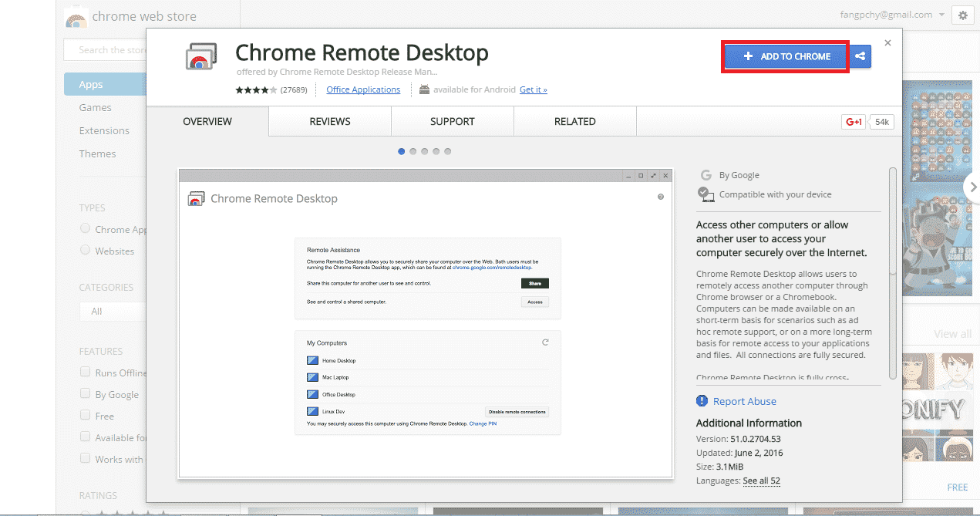Click the Google G icon beside By Google

pos(706,175)
